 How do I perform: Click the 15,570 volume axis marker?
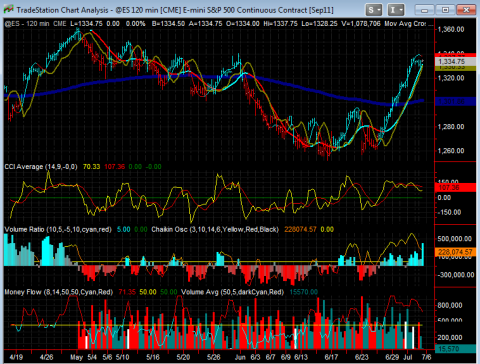click(x=455, y=349)
